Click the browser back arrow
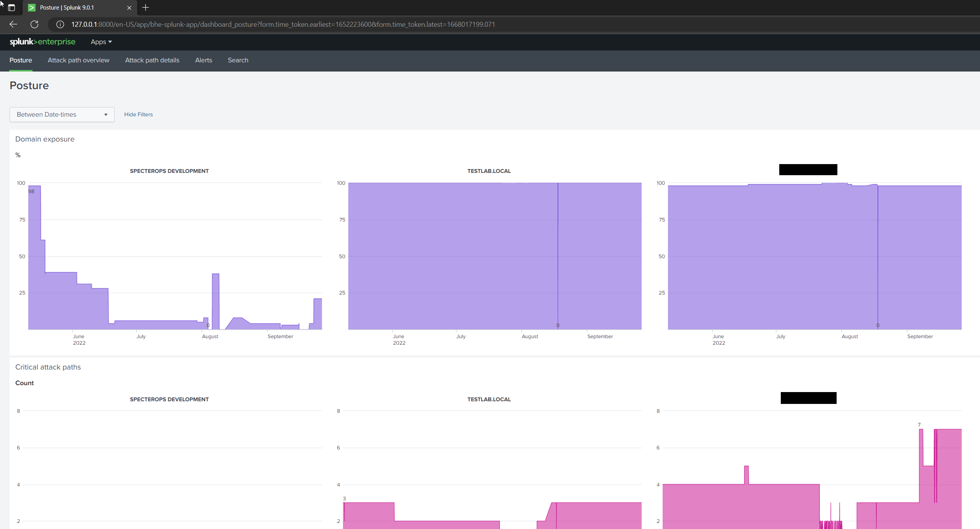980x529 pixels. point(13,24)
